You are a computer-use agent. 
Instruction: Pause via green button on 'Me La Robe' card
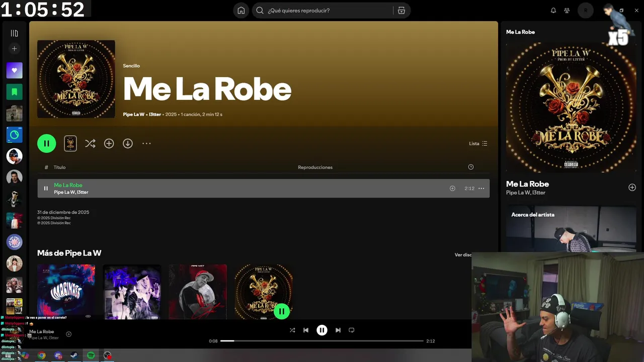coord(282,312)
